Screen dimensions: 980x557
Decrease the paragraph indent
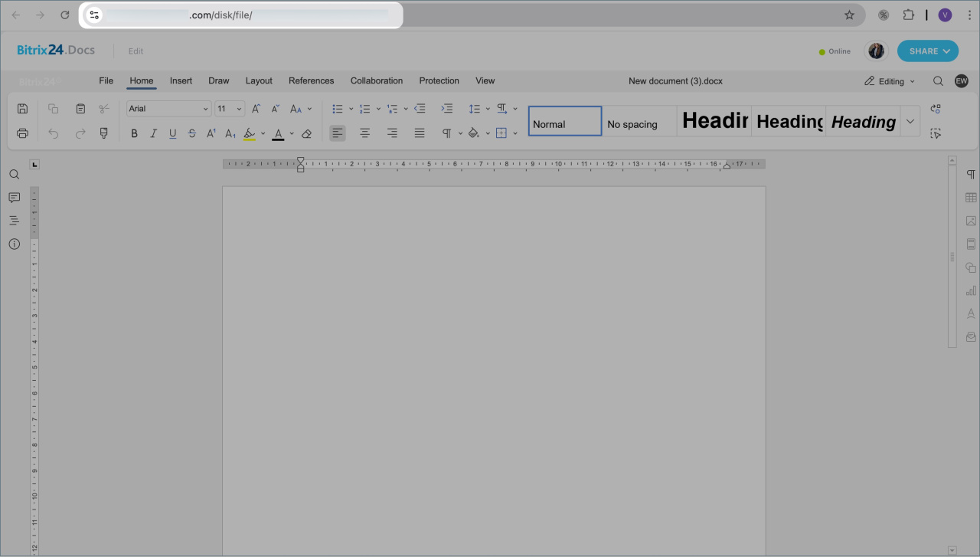(x=420, y=109)
